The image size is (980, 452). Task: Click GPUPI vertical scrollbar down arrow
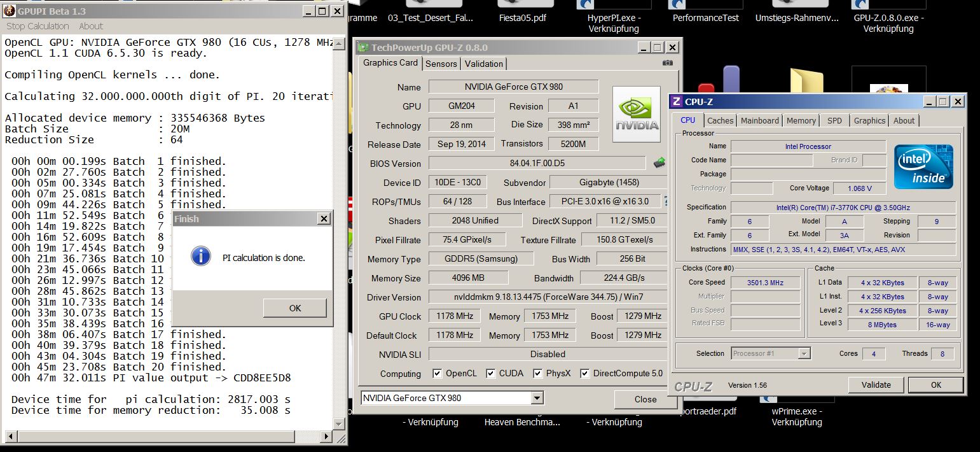pyautogui.click(x=340, y=425)
